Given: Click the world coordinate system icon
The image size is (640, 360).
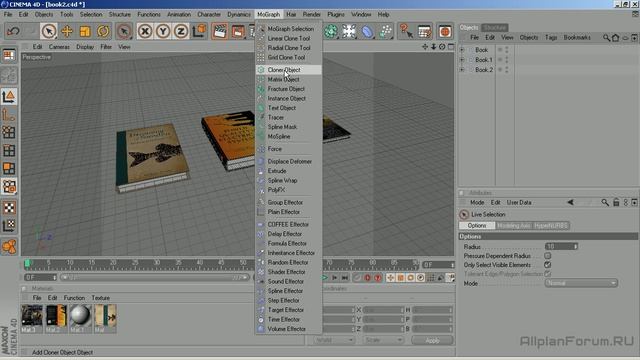Looking at the screenshot, I should tap(200, 31).
